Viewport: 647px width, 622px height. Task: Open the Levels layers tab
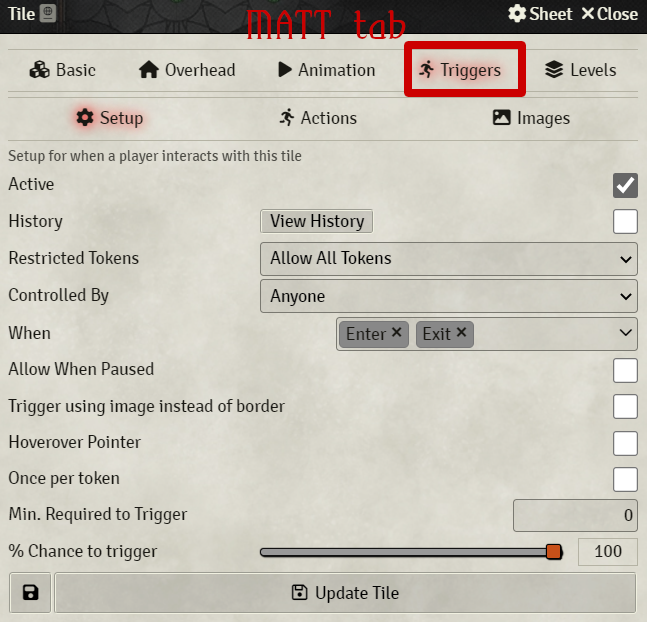click(580, 70)
